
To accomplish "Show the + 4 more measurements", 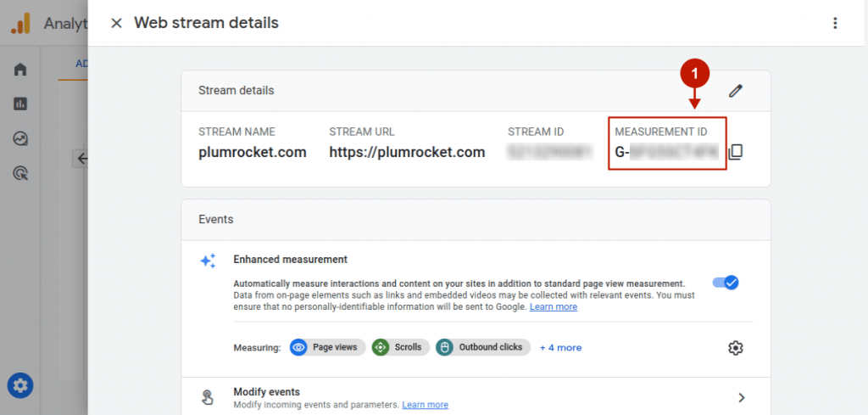I will 561,348.
